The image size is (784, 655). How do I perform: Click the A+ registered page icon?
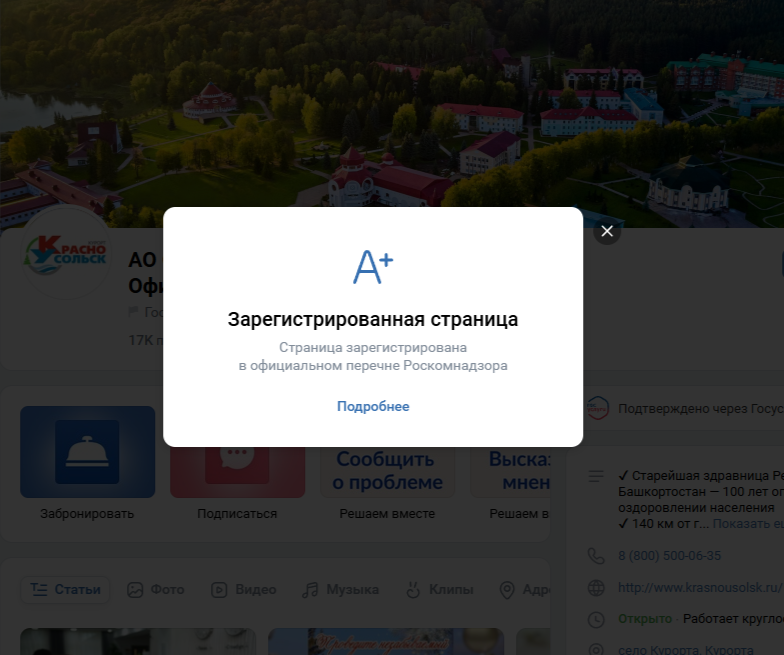(x=373, y=267)
